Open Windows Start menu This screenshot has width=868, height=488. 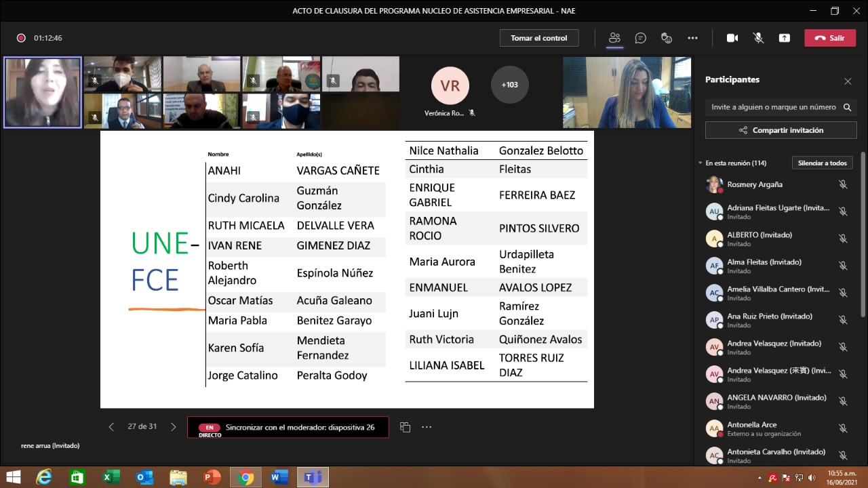(14, 477)
